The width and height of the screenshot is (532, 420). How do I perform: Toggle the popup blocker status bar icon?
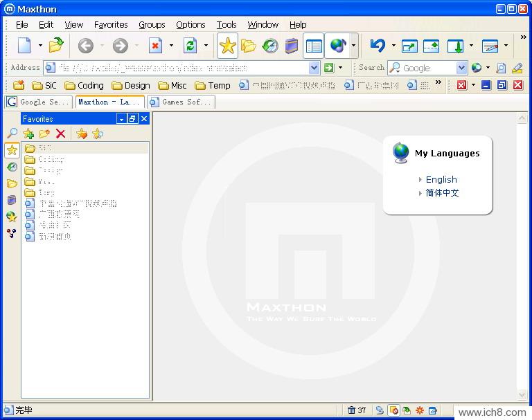(394, 410)
